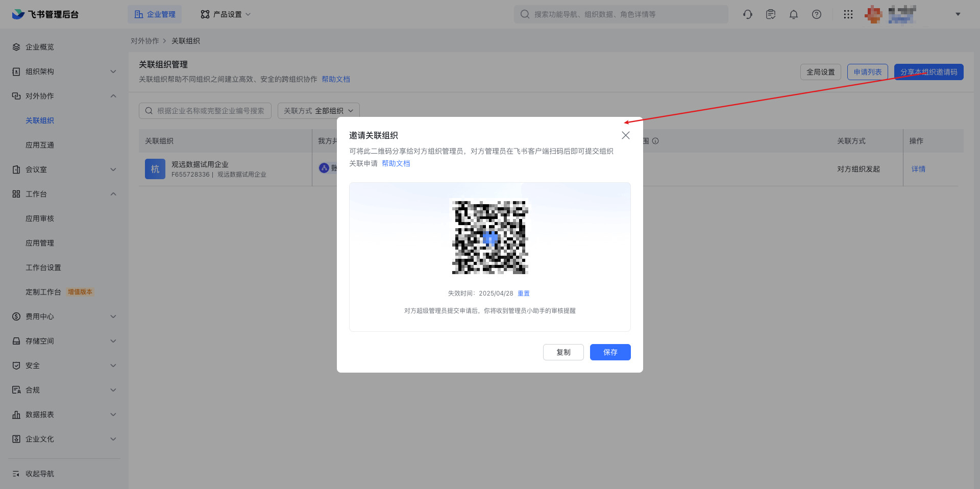Click the info icon in the table header
980x489 pixels.
point(655,141)
